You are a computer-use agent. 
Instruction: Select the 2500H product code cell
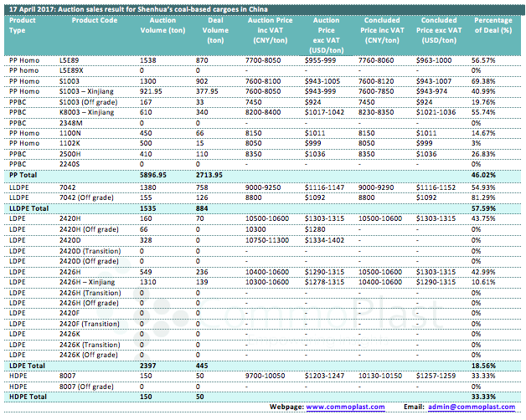(x=72, y=154)
